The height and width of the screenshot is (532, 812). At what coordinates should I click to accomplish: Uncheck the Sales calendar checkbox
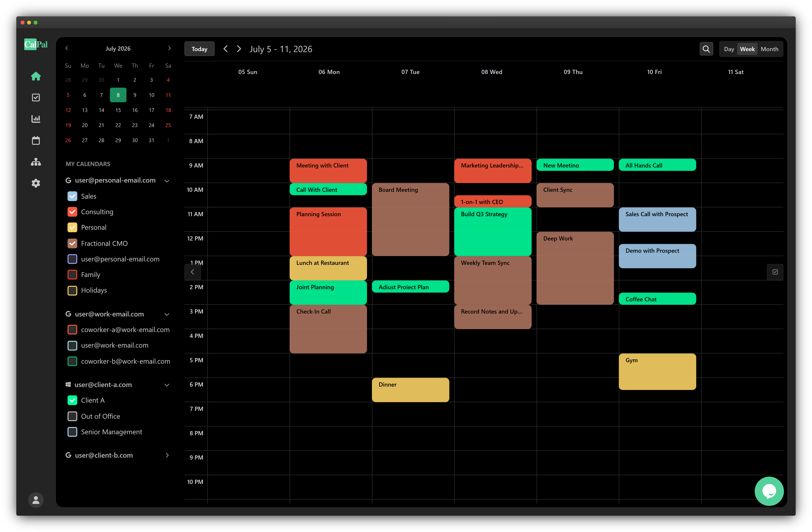72,196
